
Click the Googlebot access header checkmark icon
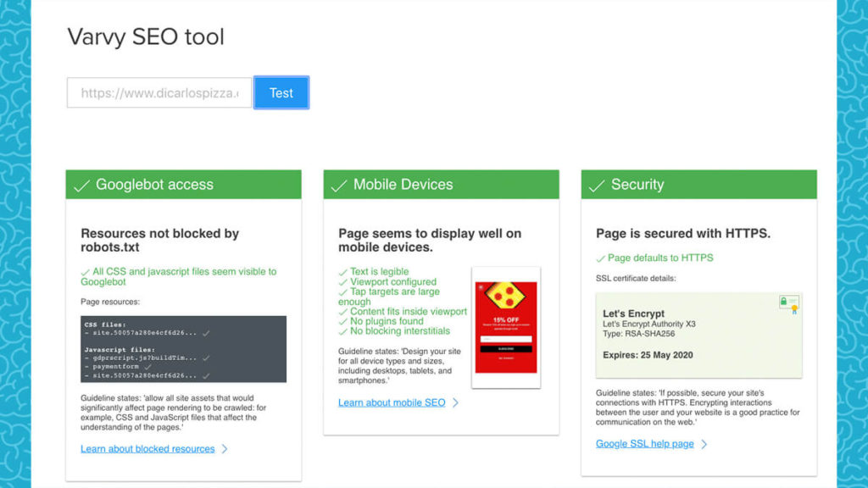pos(81,186)
